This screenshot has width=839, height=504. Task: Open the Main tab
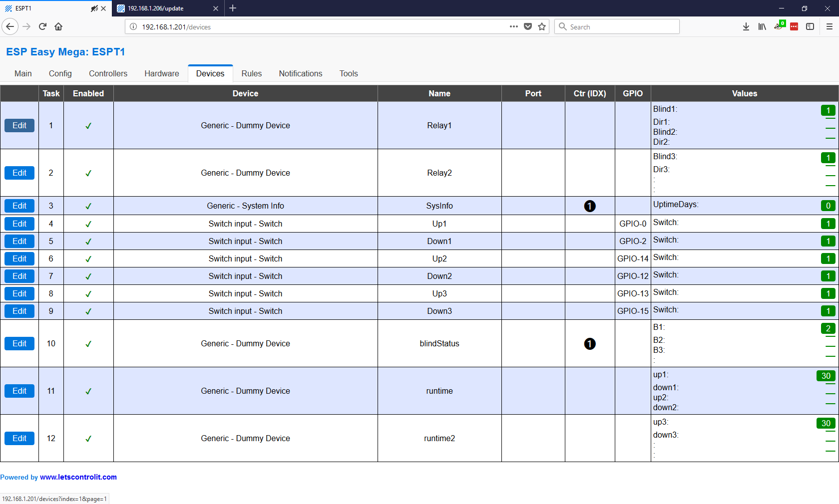point(23,73)
